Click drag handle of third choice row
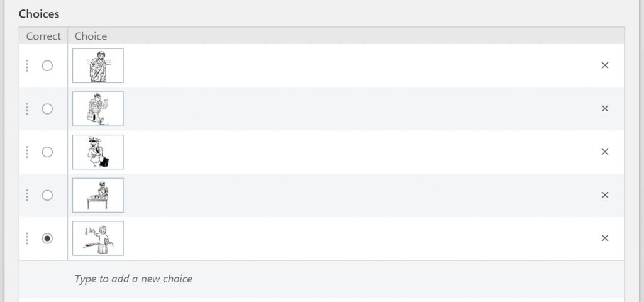Viewport: 644px width, 302px height. coord(27,152)
